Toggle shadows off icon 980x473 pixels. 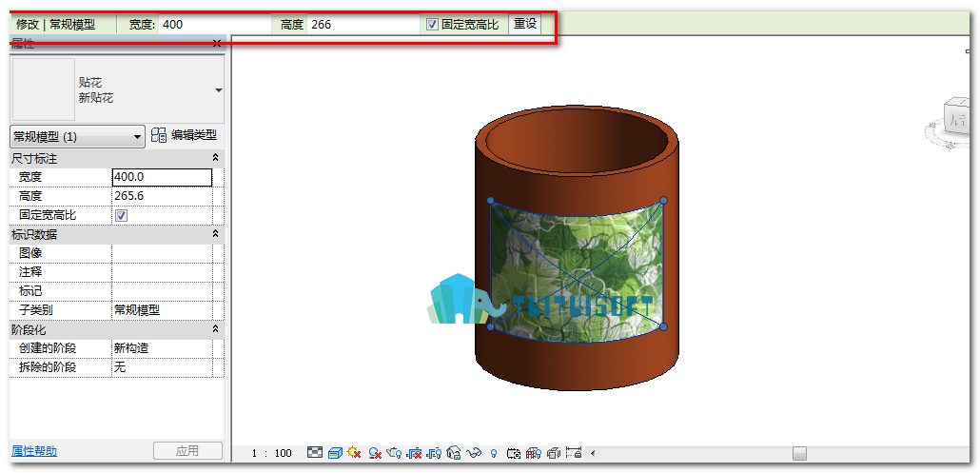click(375, 453)
